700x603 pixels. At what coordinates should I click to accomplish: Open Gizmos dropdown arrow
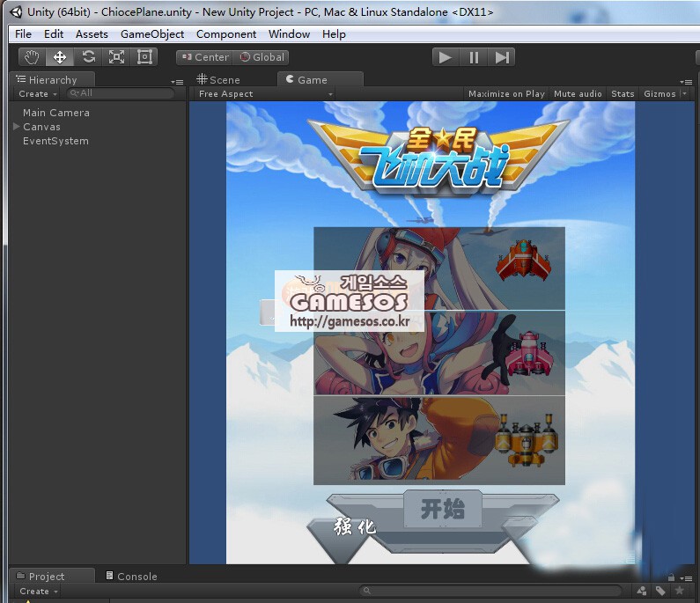tap(684, 93)
